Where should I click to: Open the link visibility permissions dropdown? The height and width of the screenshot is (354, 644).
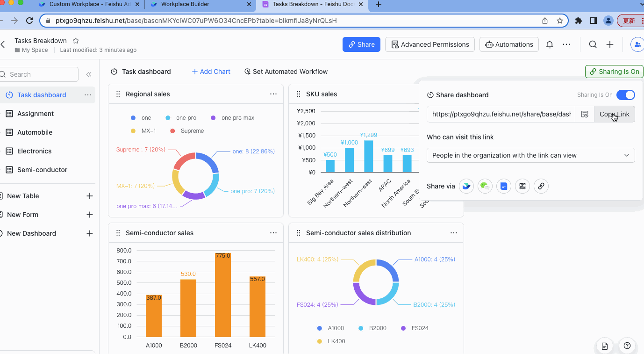(x=530, y=155)
